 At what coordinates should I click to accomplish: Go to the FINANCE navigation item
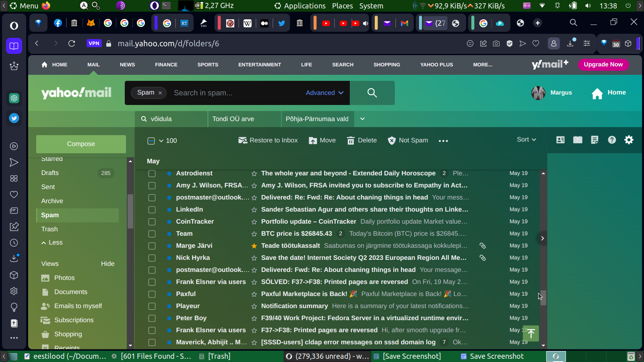(x=166, y=65)
